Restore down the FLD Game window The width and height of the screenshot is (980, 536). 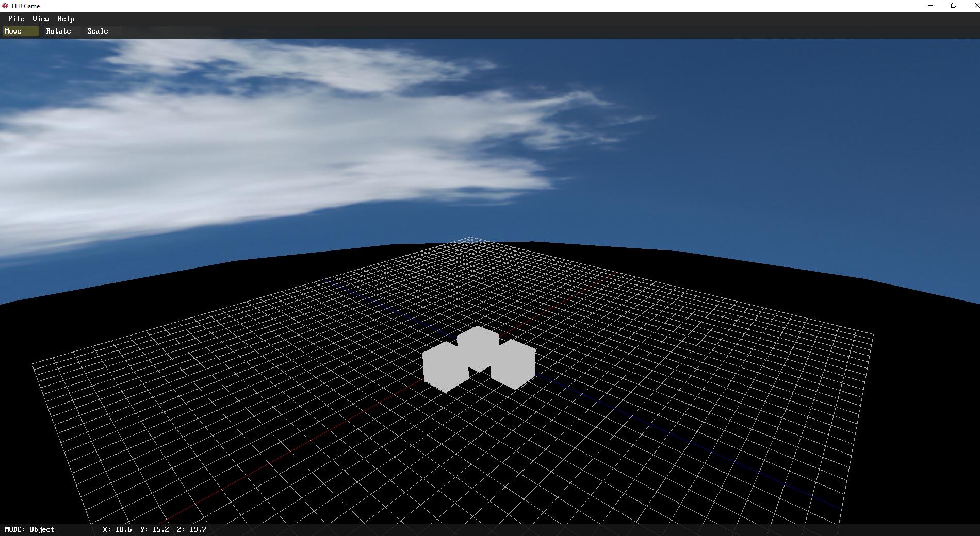pyautogui.click(x=954, y=6)
